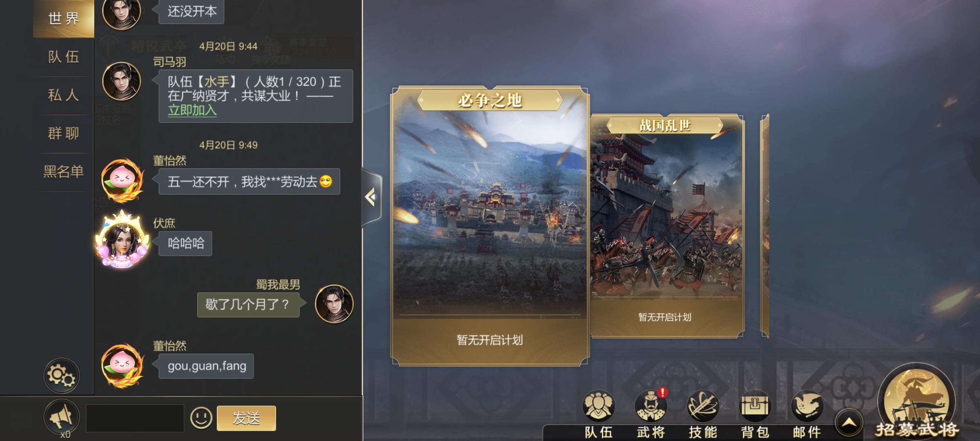Open the emoji smiley picker
The height and width of the screenshot is (441, 980).
click(201, 418)
